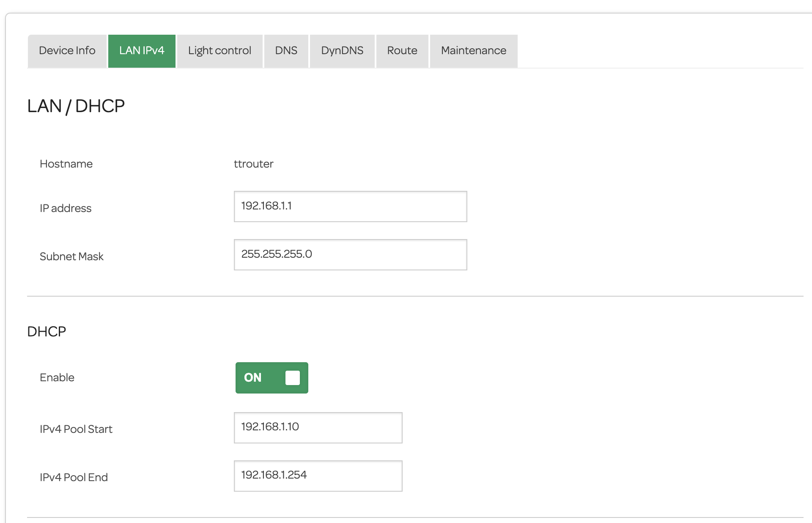Click the IP address input showing 192.168.1.1
The width and height of the screenshot is (812, 523).
coord(350,206)
